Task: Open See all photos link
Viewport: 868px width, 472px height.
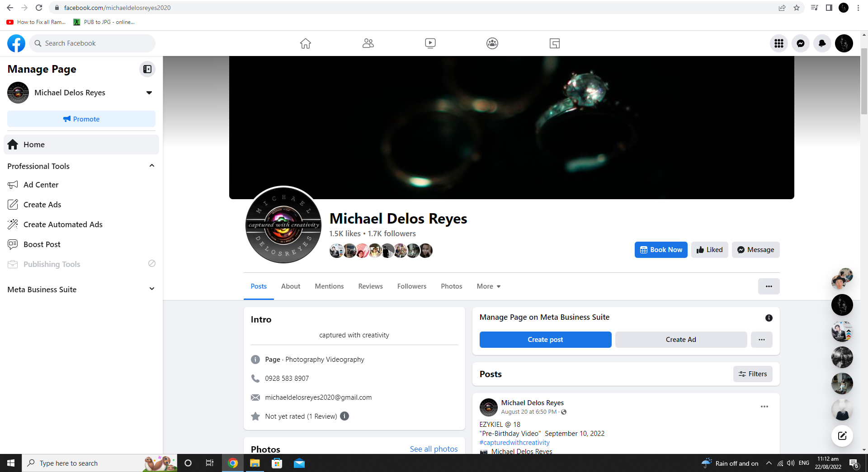Action: 434,449
